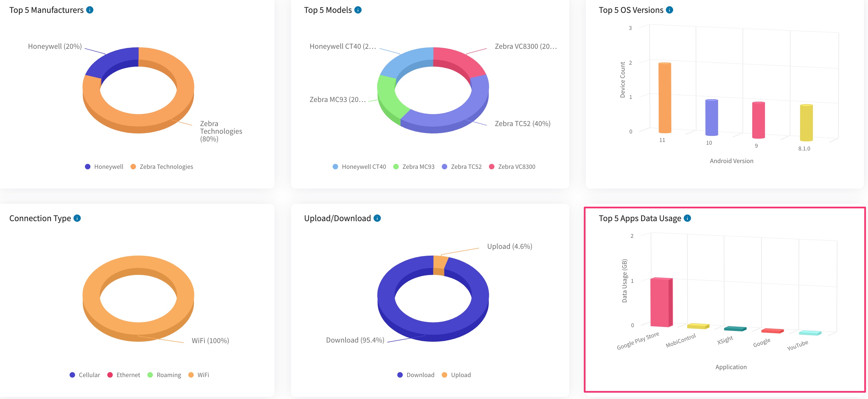Toggle Upload legend item
The height and width of the screenshot is (399, 868).
(x=460, y=375)
